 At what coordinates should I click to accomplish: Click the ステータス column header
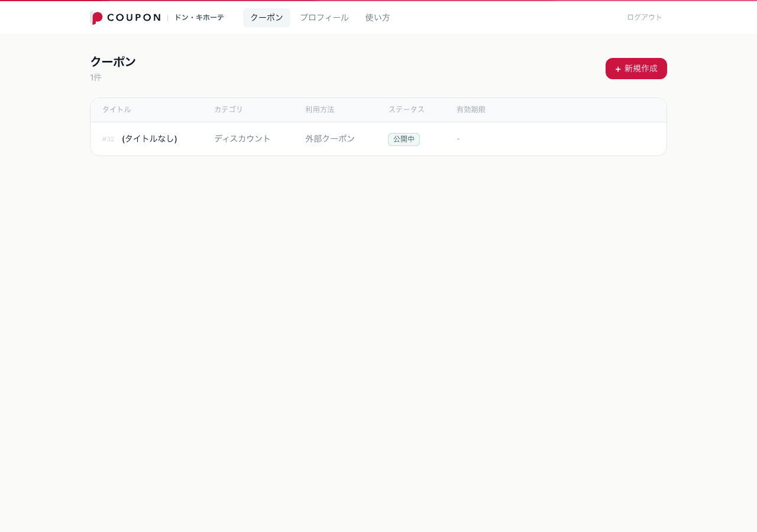[406, 109]
